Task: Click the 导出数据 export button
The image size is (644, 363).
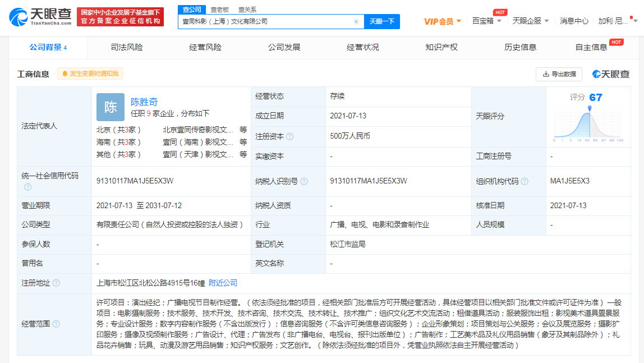Action: point(559,74)
